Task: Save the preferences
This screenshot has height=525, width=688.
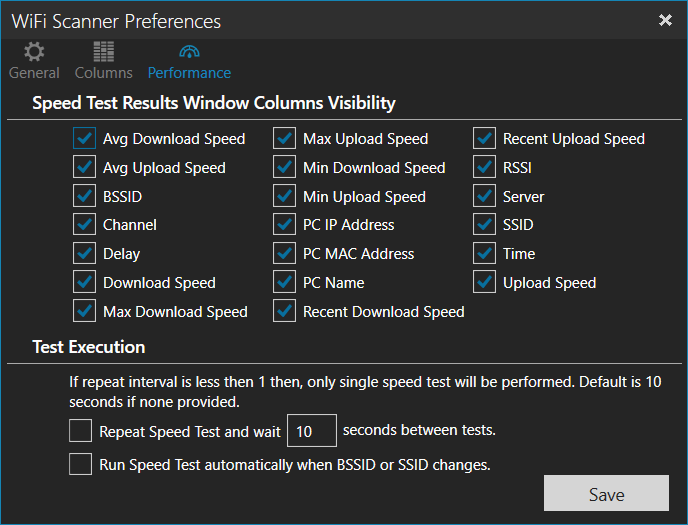Action: point(606,494)
